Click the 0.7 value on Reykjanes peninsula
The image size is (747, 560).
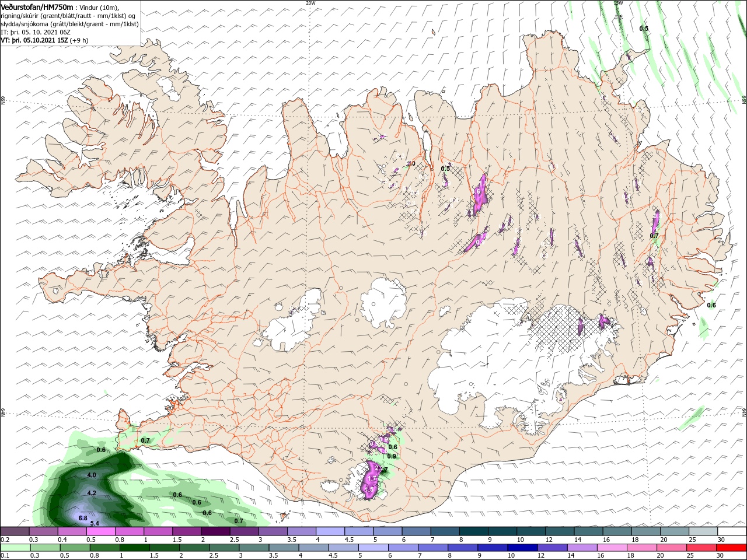tap(146, 440)
